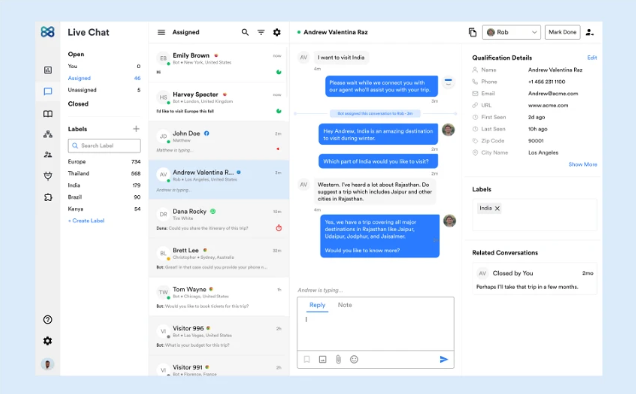636x394 pixels.
Task: Open Emily Brown's conversation
Action: coord(219,62)
